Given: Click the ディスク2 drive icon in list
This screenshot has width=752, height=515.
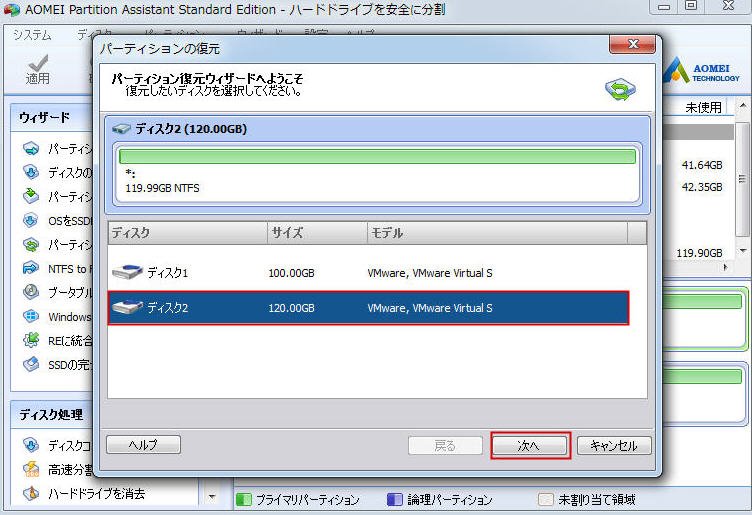Looking at the screenshot, I should click(128, 307).
